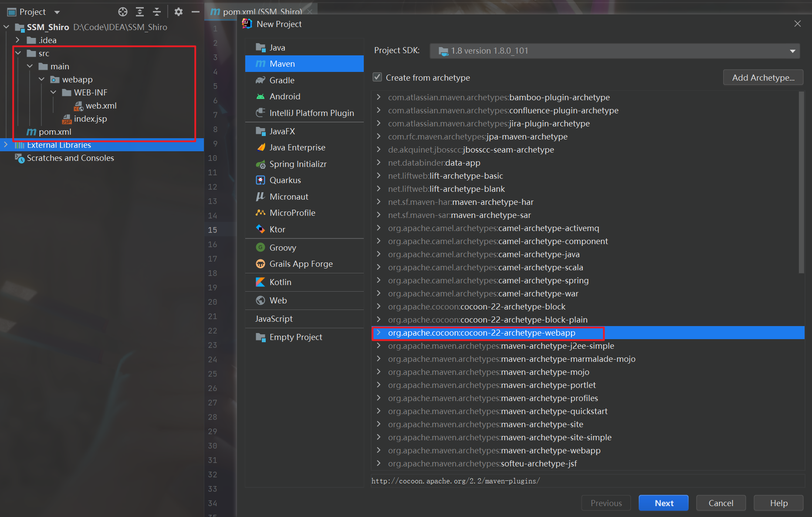
Task: Collapse the SSM_Shiro root node
Action: (6, 27)
